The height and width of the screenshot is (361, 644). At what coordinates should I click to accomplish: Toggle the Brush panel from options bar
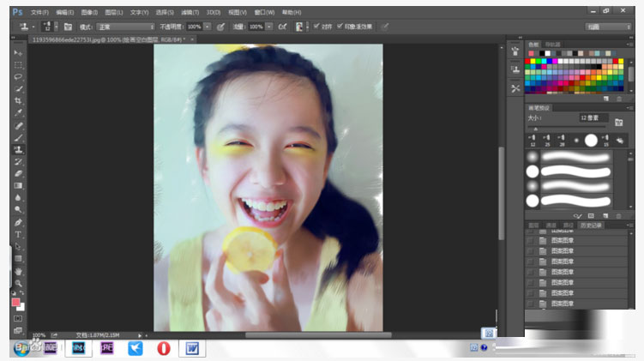[69, 27]
